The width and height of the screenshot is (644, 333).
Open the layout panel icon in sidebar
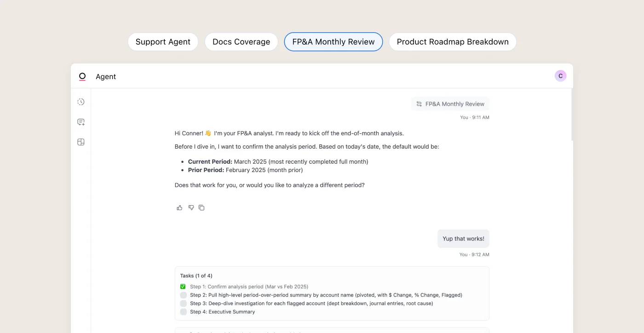pyautogui.click(x=81, y=142)
